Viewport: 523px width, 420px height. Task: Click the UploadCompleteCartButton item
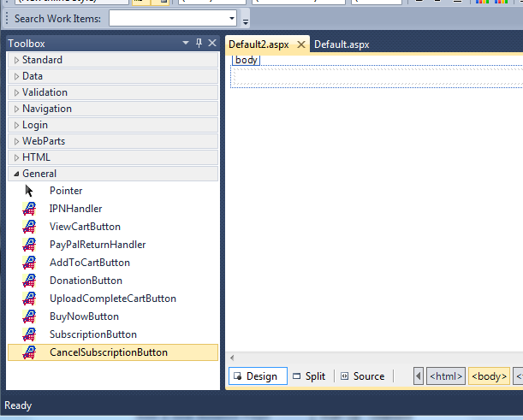(x=112, y=299)
